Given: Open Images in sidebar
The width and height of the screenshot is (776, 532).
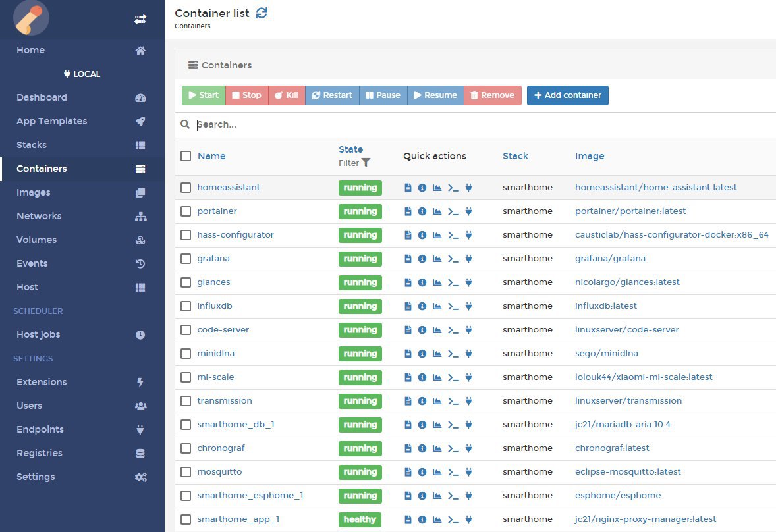Looking at the screenshot, I should click(82, 193).
